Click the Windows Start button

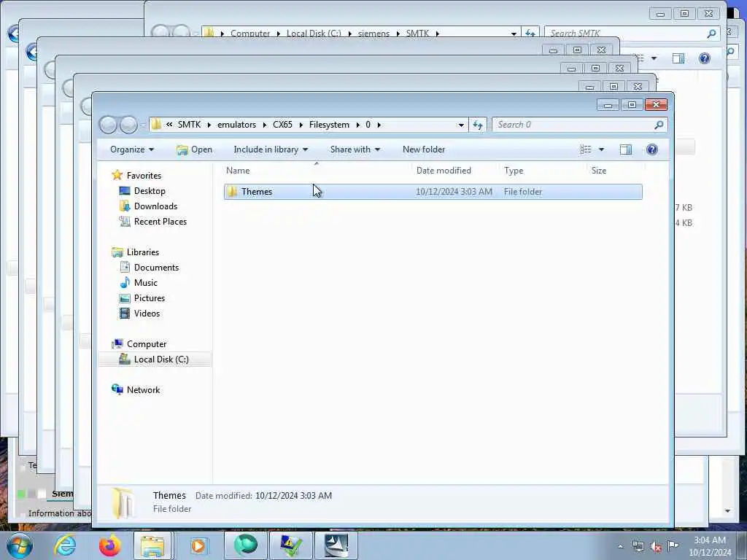pyautogui.click(x=20, y=545)
